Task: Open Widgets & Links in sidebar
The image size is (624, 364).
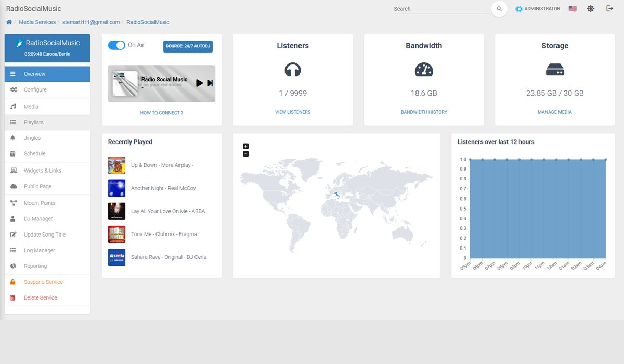Action: [x=47, y=171]
